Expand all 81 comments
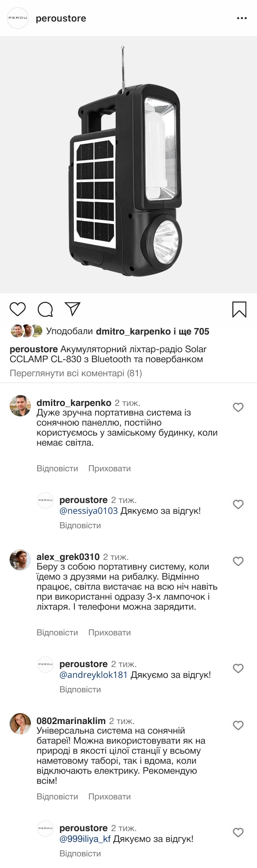Viewport: 257px width, 868px height. (x=76, y=373)
